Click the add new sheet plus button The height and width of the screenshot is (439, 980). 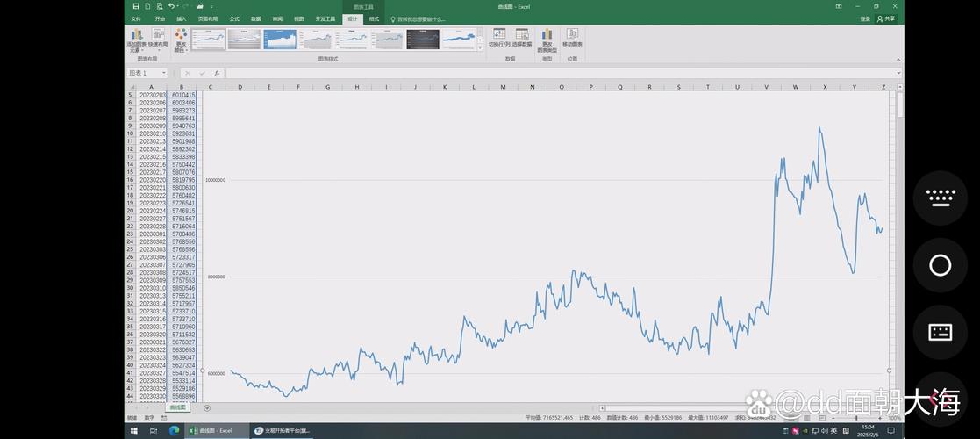tap(207, 407)
